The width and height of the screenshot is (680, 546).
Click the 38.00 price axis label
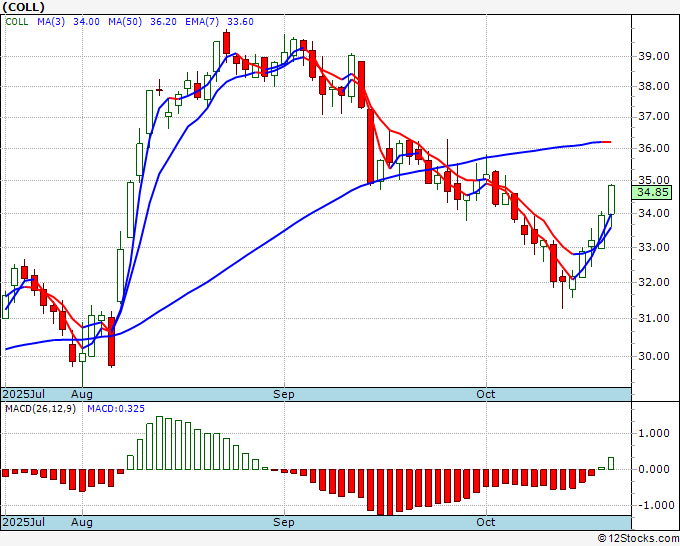[x=653, y=86]
